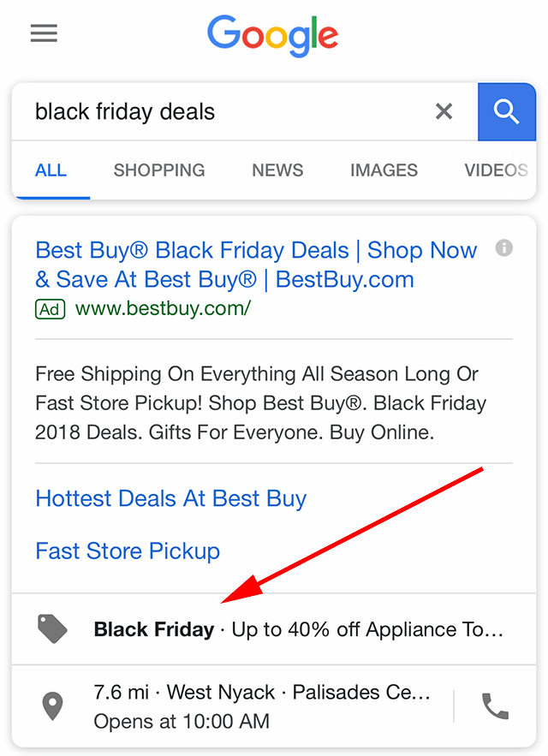Tap the phone icon to call the store

(495, 705)
